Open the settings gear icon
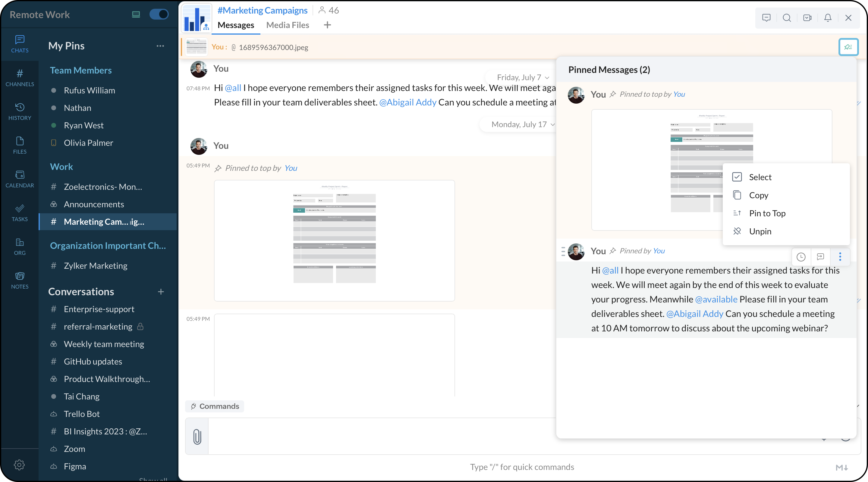868x482 pixels. click(x=19, y=465)
